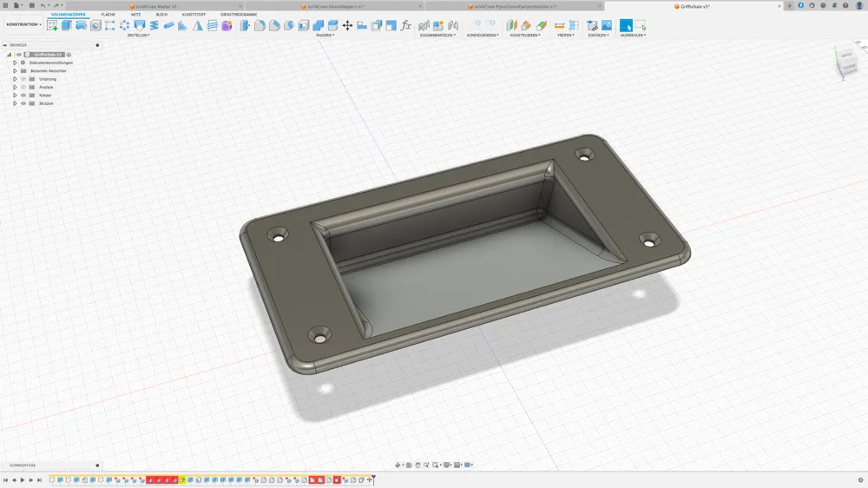The height and width of the screenshot is (488, 868).
Task: Click the end-of-timeline history marker
Action: (373, 479)
